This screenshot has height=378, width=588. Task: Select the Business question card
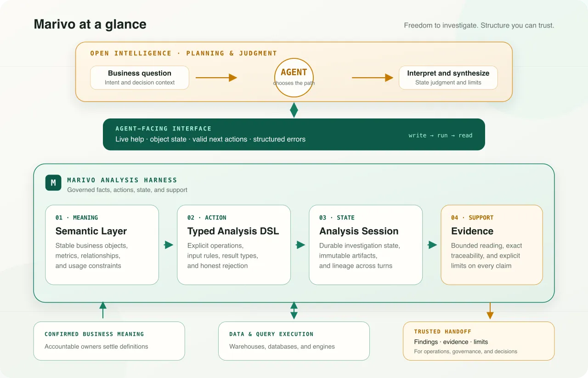pos(140,78)
